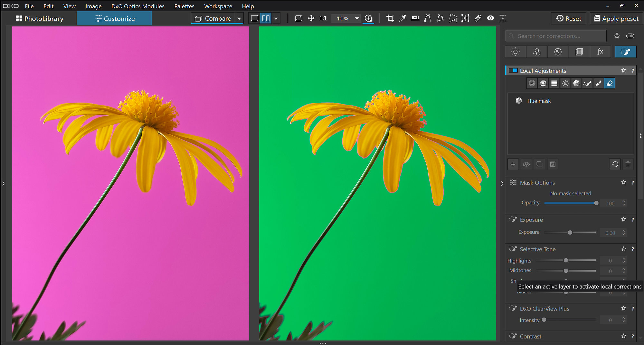Activate the Horizon leveling tool
644x345 pixels.
[x=415, y=18]
